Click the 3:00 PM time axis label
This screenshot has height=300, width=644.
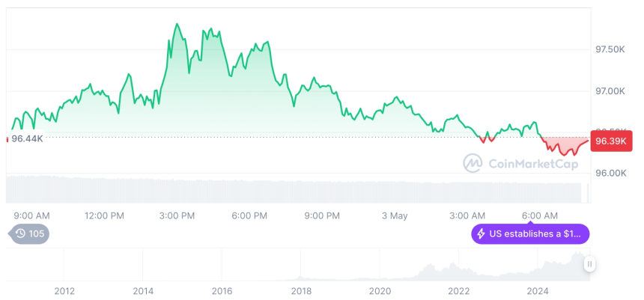[177, 215]
